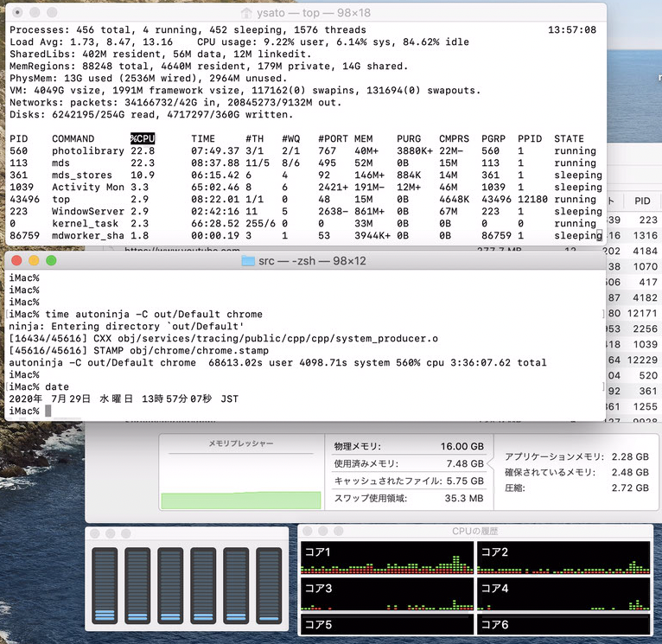Click the first CPU usage bar meter
This screenshot has height=644, width=662.
105,584
